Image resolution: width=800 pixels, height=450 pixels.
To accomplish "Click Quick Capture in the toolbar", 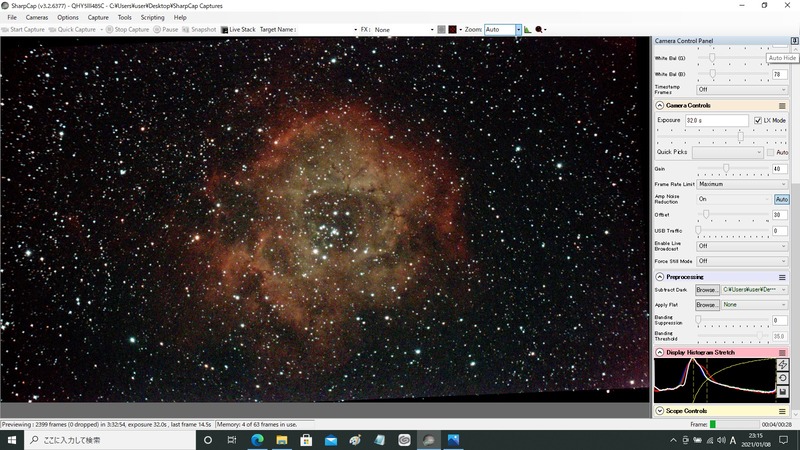I will point(72,30).
